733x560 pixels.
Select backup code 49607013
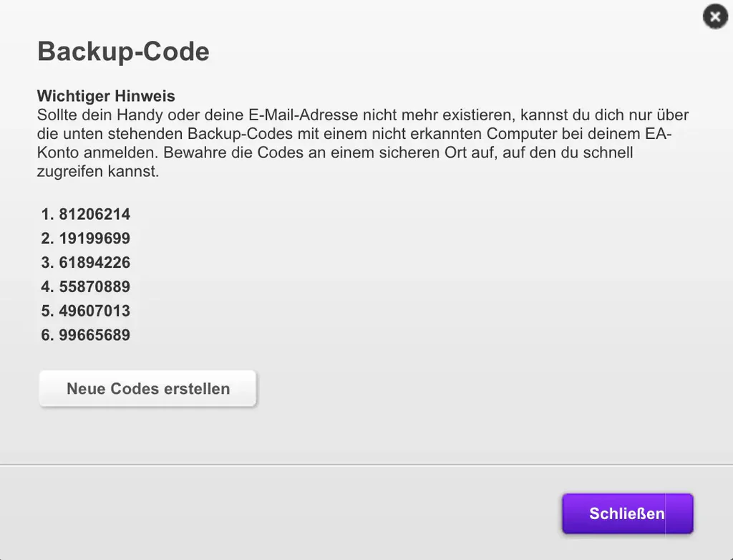point(94,312)
